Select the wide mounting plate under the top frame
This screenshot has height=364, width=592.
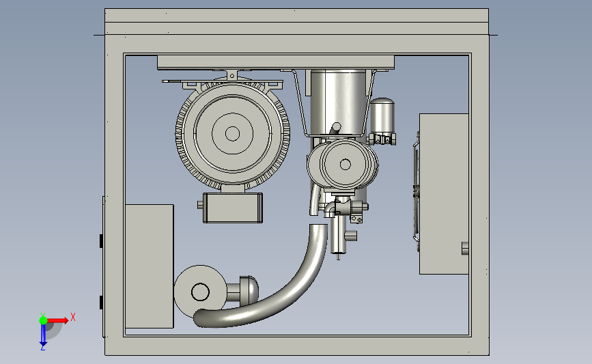coord(276,62)
